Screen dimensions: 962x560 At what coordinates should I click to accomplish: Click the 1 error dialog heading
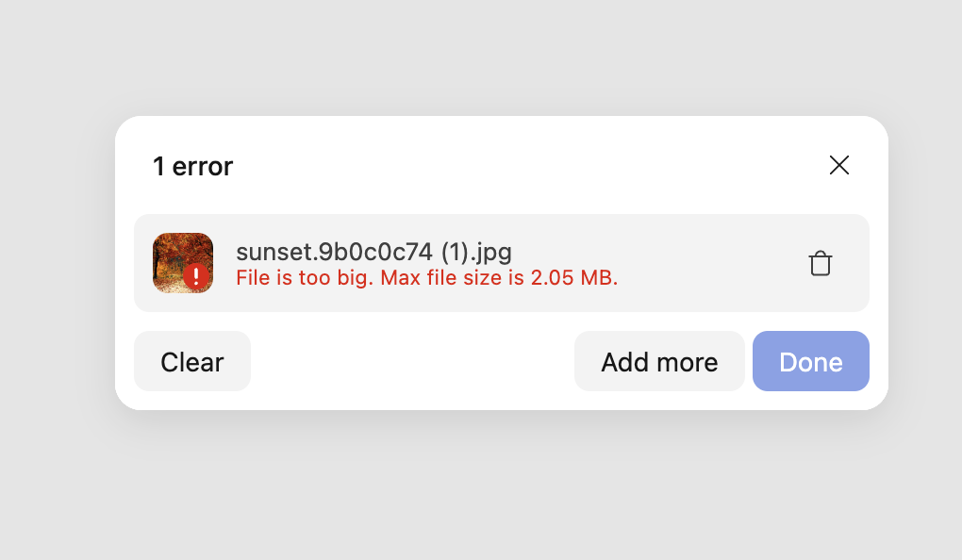point(193,166)
